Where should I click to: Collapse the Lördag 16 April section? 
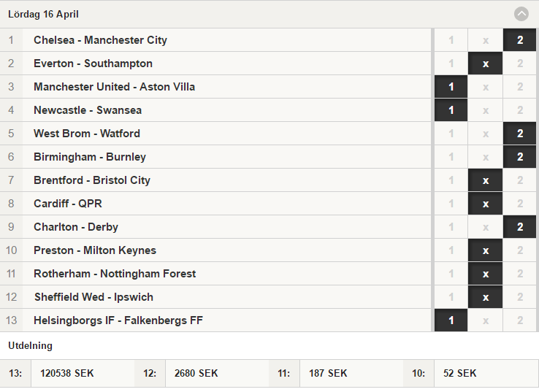pos(521,14)
